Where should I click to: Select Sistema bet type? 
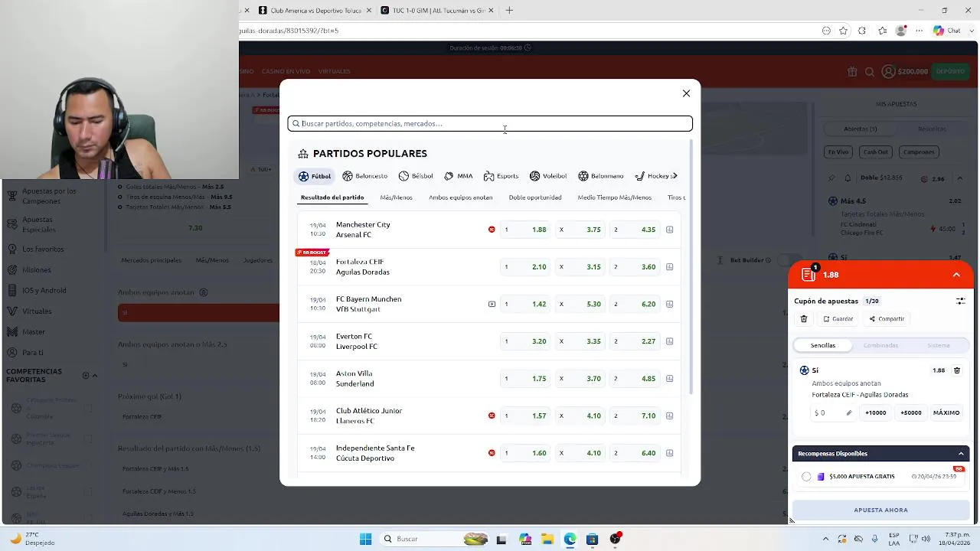click(939, 345)
